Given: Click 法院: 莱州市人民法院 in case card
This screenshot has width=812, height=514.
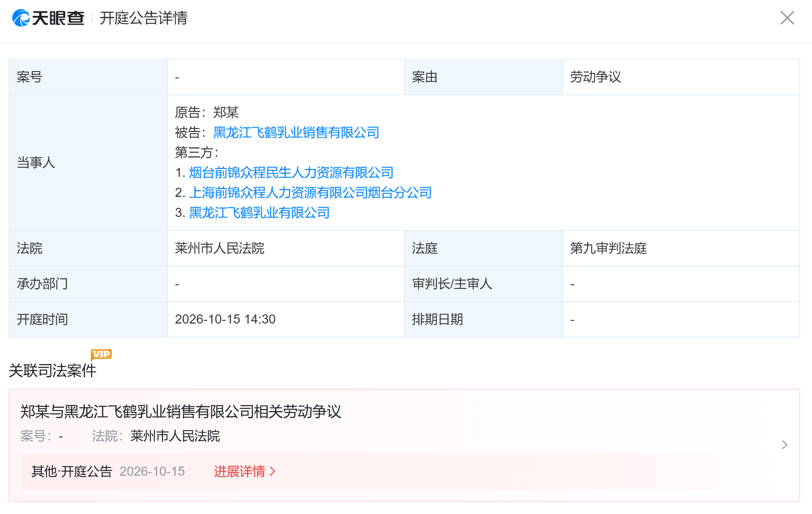Looking at the screenshot, I should [156, 436].
